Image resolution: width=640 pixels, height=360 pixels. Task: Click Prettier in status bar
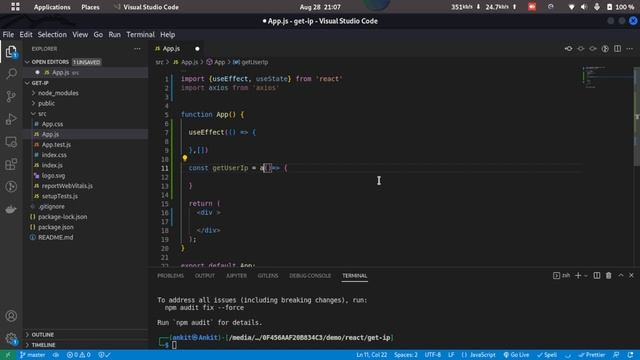tap(592, 355)
